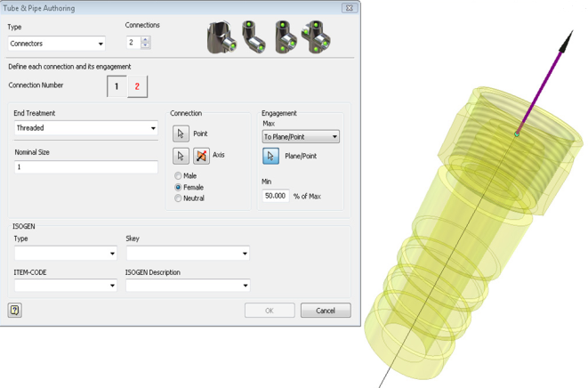Screen dimensions: 588x388
Task: Open the ISOGEN Description dropdown
Action: (188, 286)
